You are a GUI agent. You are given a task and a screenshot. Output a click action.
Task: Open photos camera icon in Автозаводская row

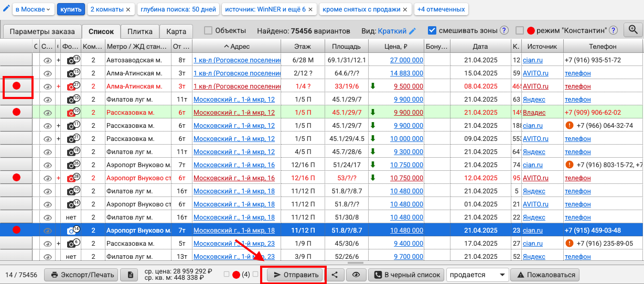coord(73,60)
